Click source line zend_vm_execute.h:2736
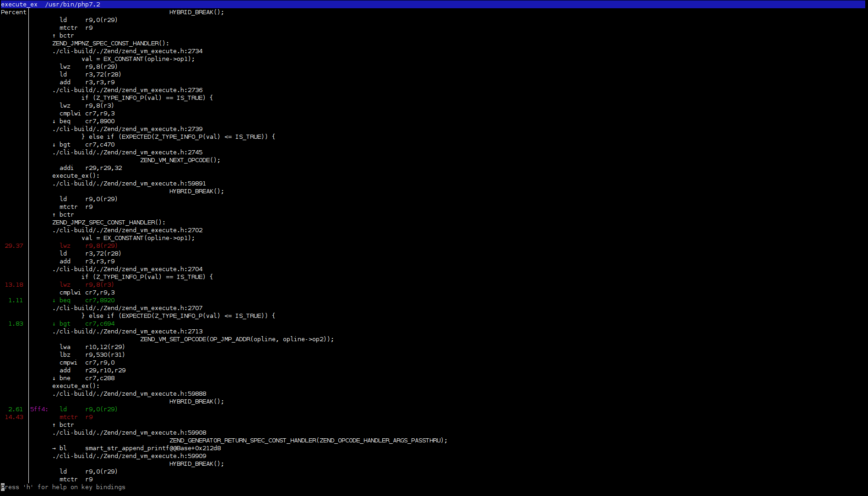Viewport: 868px width, 496px height. pyautogui.click(x=127, y=90)
